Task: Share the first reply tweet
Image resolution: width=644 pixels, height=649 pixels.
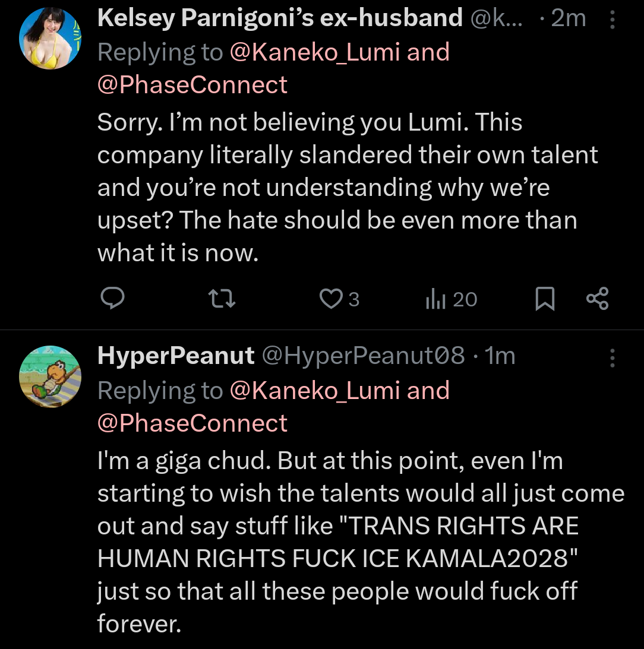Action: click(x=597, y=299)
